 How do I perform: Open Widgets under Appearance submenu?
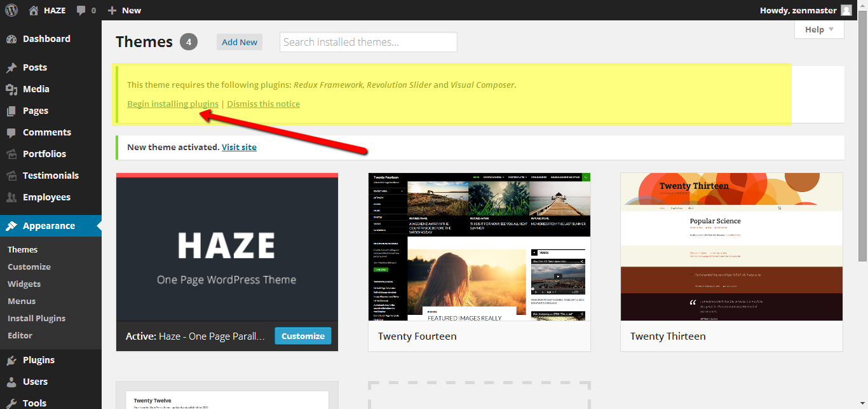point(24,284)
